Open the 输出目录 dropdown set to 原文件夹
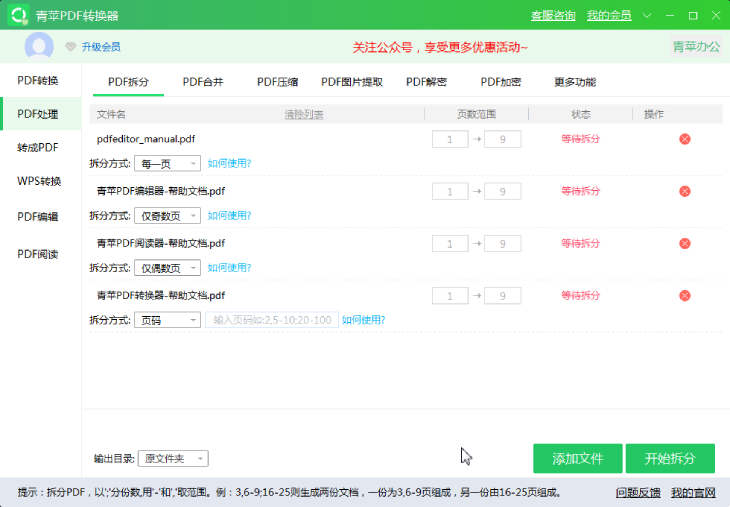The width and height of the screenshot is (730, 507). tap(173, 459)
